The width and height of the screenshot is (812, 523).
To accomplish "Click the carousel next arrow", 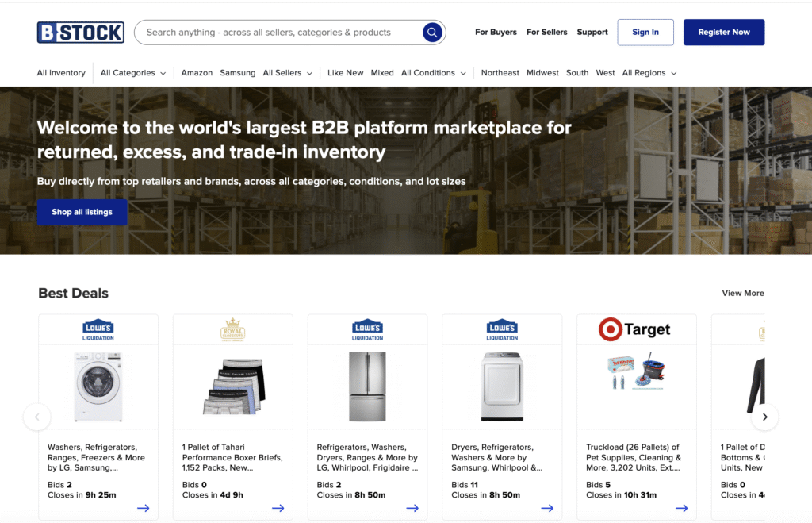I will (765, 417).
